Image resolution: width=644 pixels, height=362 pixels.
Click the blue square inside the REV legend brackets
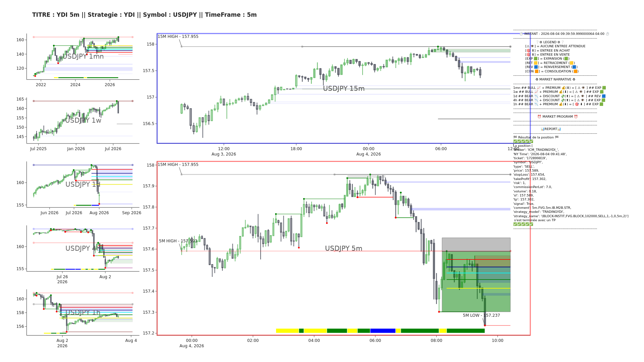tap(536, 67)
